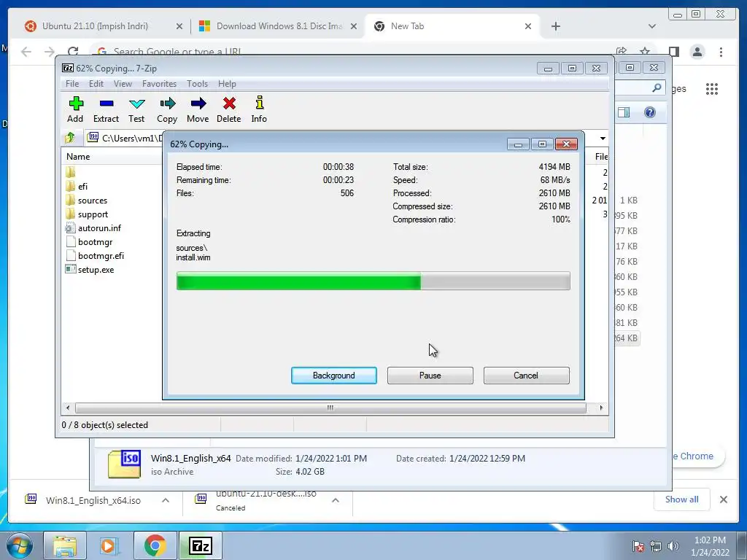Click the Delete icon in 7-Zip toolbar

(228, 109)
